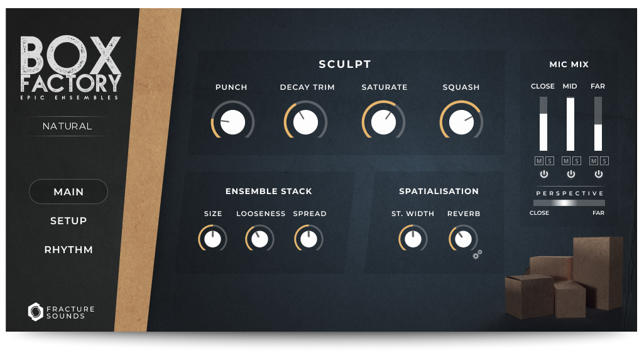Click the Punch knob
The height and width of the screenshot is (353, 644).
tap(233, 122)
